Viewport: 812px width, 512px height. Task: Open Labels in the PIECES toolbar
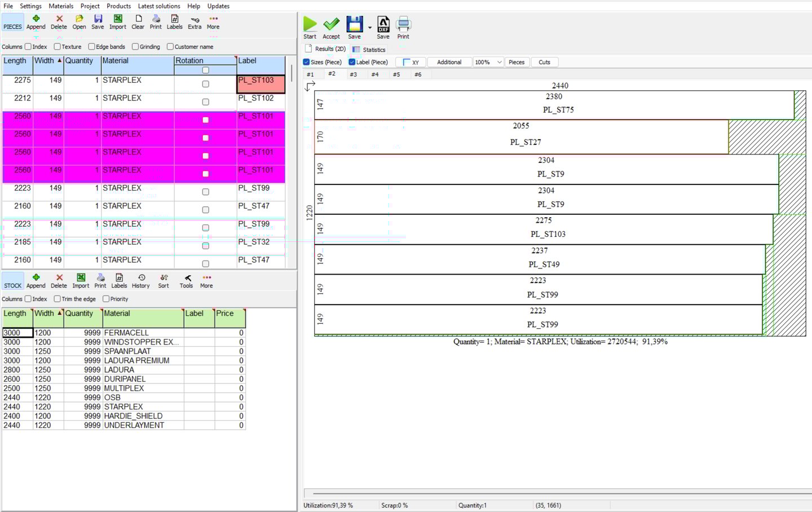pyautogui.click(x=174, y=22)
